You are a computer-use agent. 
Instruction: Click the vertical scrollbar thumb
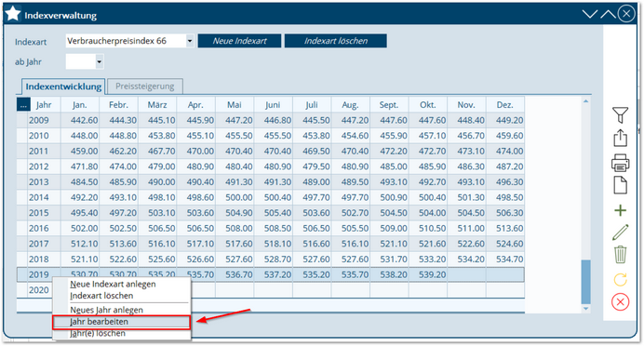[585, 282]
